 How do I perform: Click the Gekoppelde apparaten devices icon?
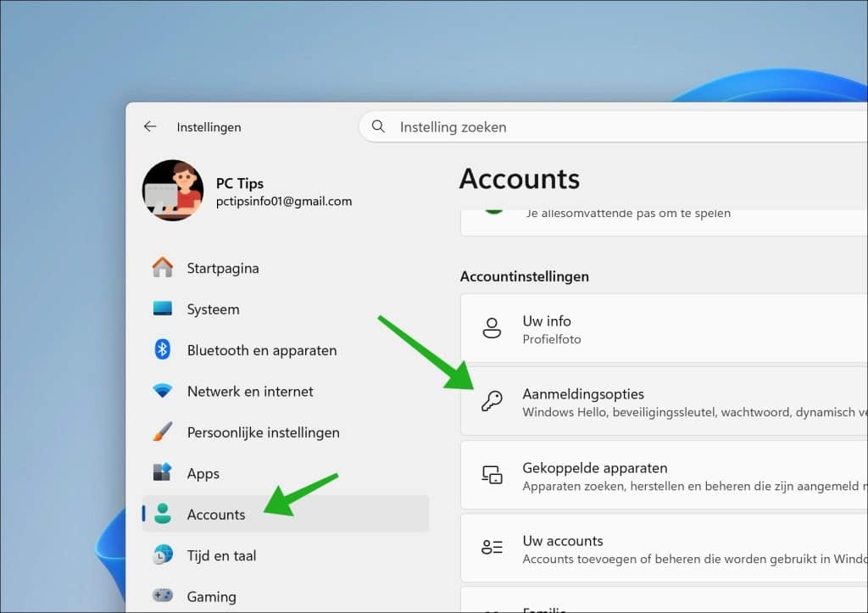492,475
